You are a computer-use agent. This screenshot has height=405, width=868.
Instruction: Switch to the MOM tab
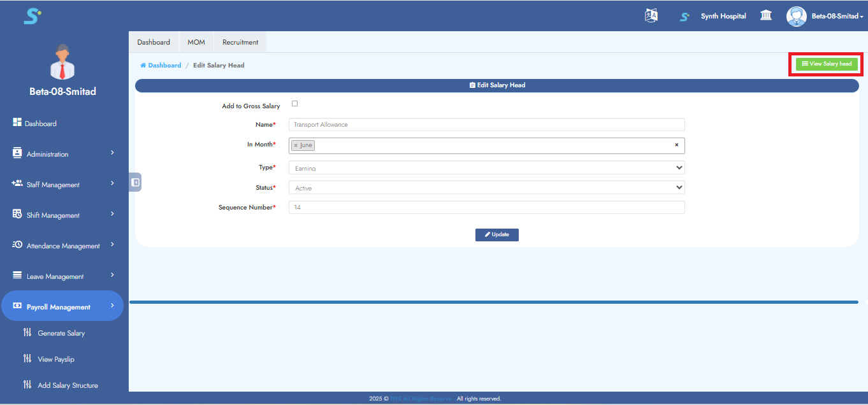tap(196, 42)
